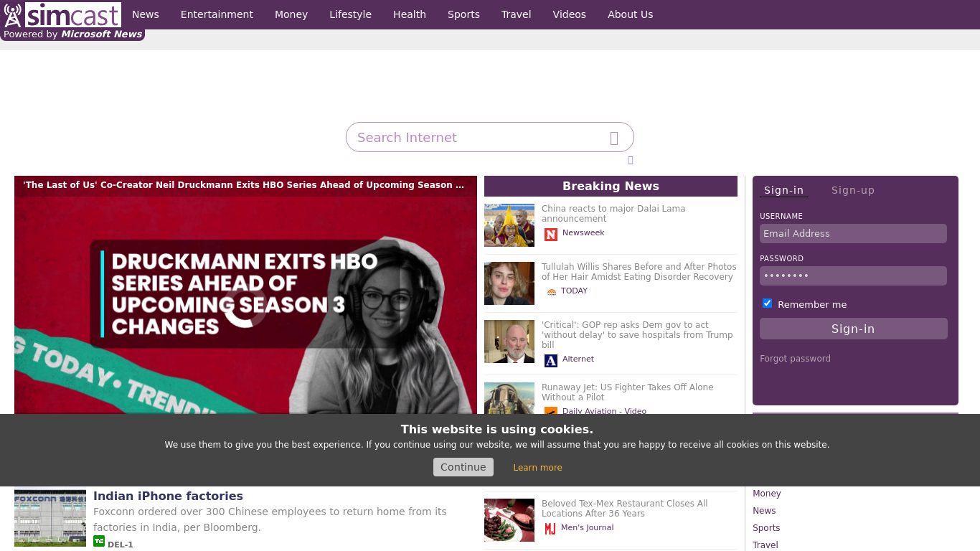Click the Alternet source icon

551,361
